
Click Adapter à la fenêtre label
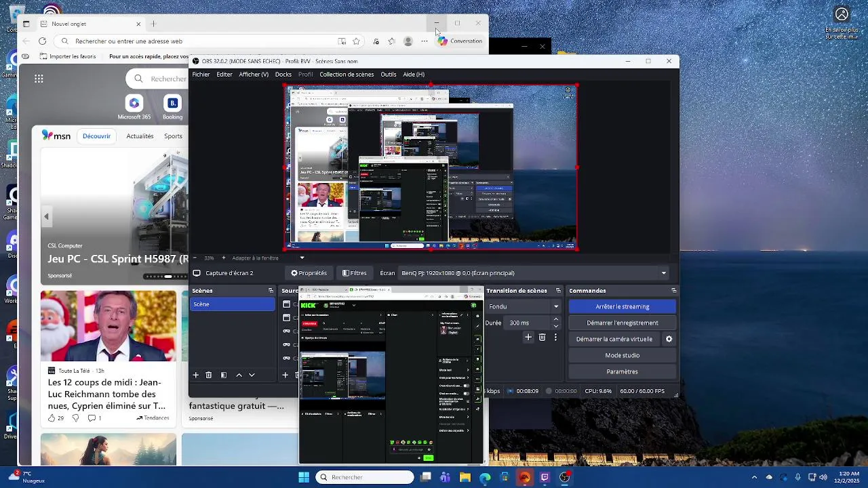coord(256,258)
